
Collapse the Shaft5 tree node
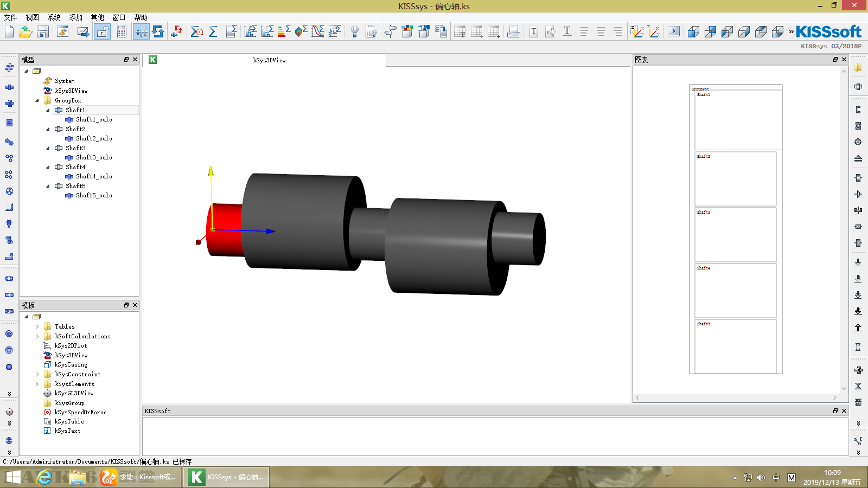[48, 186]
